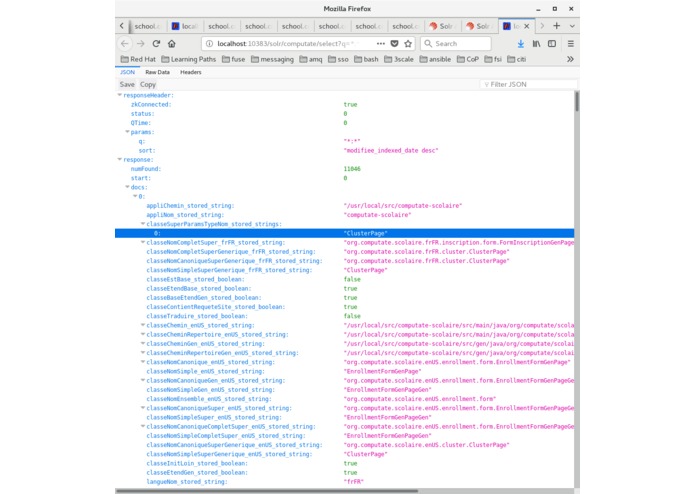Open a new tab with plus icon
Image resolution: width=695 pixels, height=494 pixels.
[557, 26]
